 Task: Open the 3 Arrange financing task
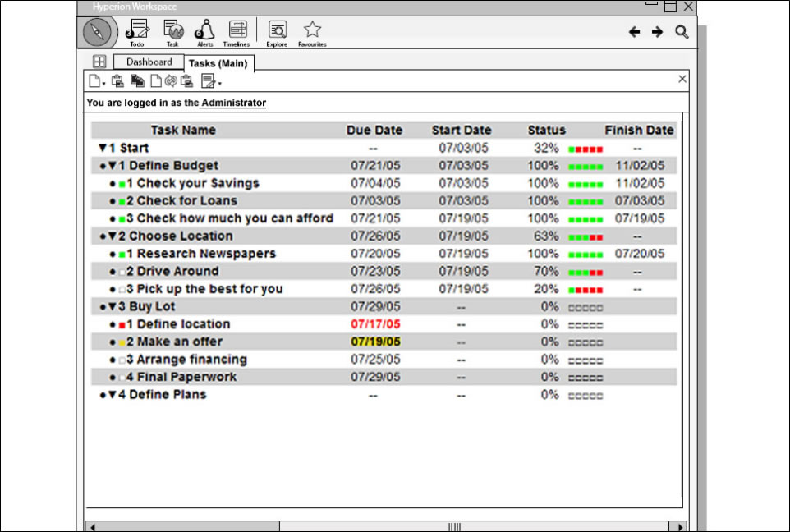tap(187, 360)
